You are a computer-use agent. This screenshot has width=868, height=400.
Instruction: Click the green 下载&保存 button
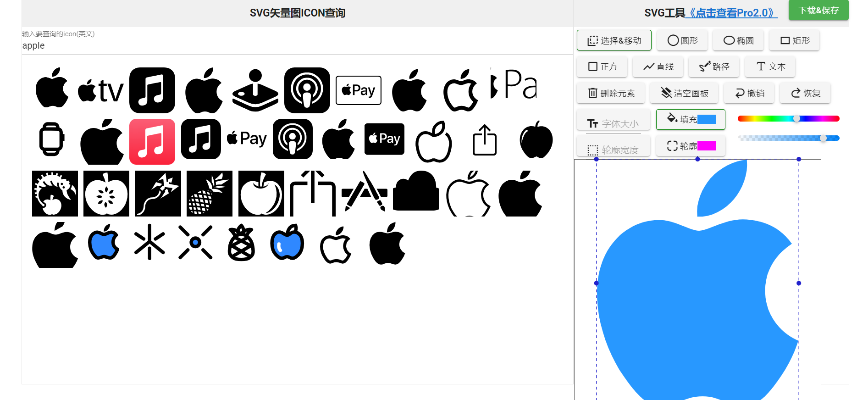818,10
